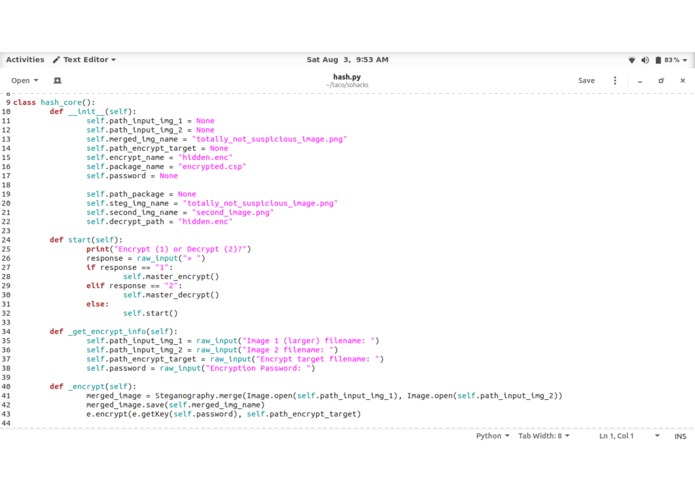
Task: Click the 'totally_not_suspicious_image.png' string on line 13
Action: (269, 139)
